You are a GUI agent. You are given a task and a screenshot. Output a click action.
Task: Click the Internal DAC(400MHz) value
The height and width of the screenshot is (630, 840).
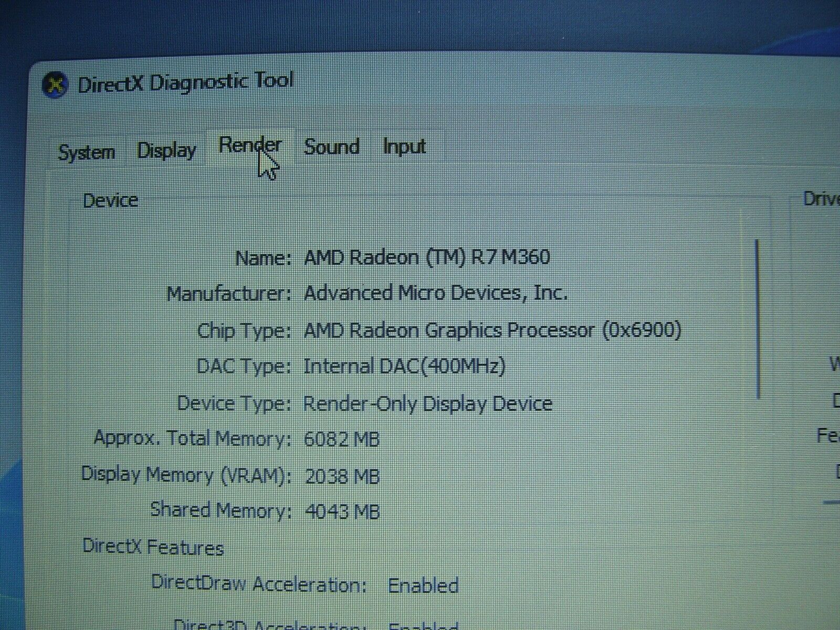click(x=404, y=366)
